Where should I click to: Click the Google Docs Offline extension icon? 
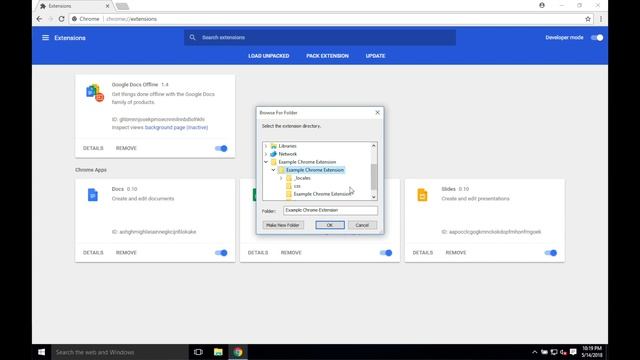tap(95, 93)
